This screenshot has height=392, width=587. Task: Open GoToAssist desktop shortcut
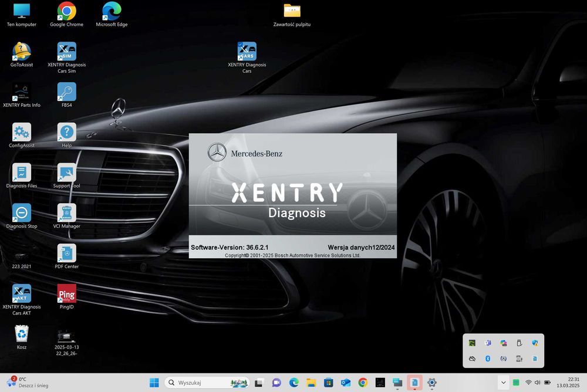22,55
